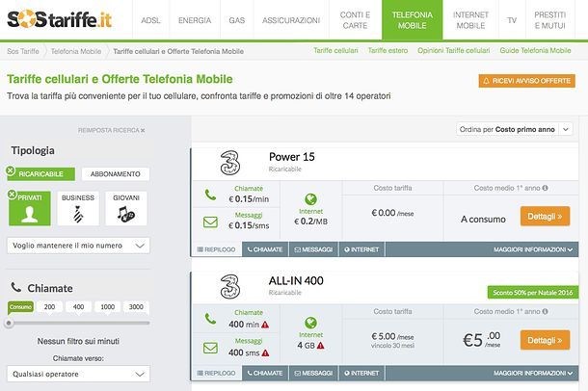Viewport: 588px width, 391px height.
Task: Click the envelope icon in ALL-IN 400 card
Action: [210, 348]
